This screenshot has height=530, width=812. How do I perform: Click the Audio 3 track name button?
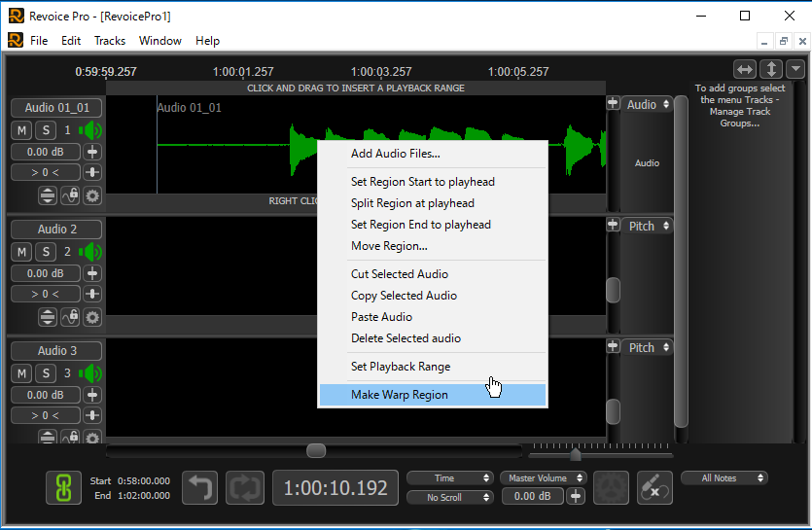[x=57, y=351]
